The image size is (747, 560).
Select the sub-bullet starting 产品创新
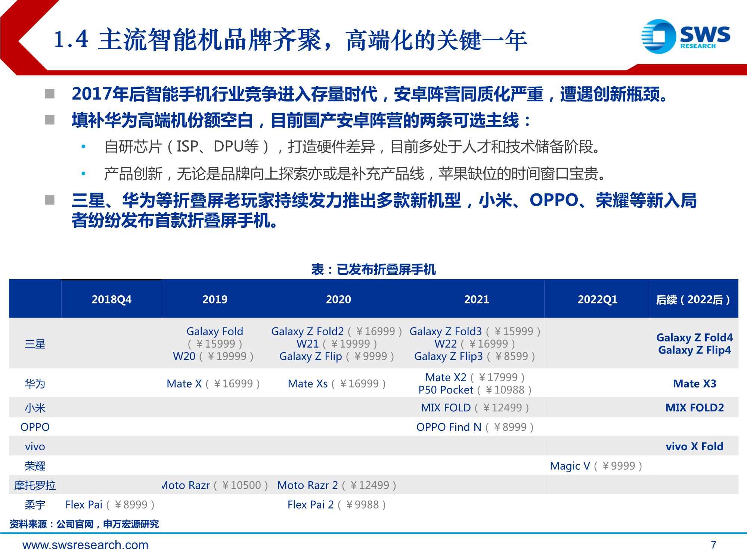[356, 174]
